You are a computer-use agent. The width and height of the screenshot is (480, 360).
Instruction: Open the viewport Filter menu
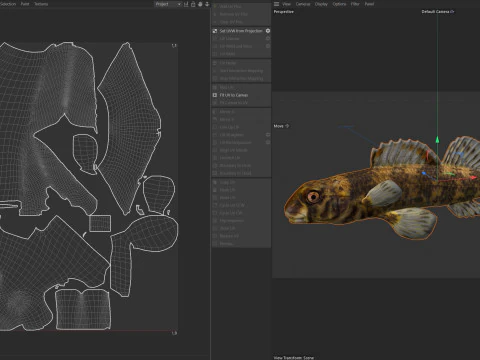355,4
